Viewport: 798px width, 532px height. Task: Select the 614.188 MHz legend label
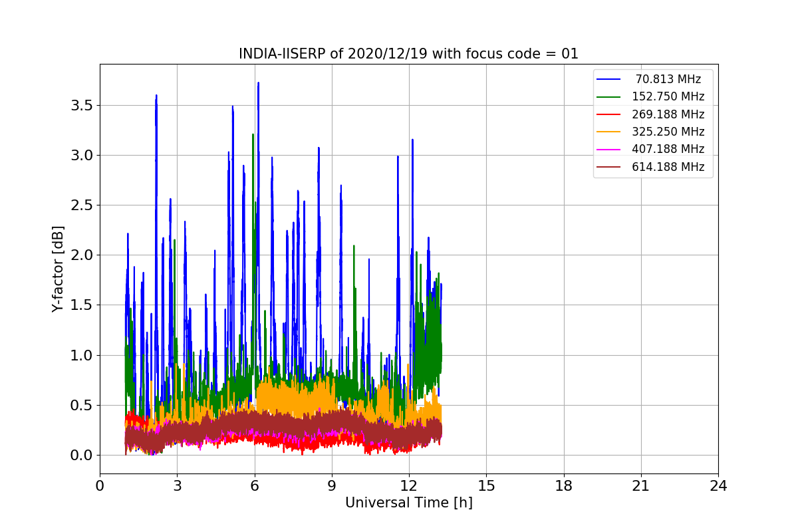pyautogui.click(x=668, y=167)
